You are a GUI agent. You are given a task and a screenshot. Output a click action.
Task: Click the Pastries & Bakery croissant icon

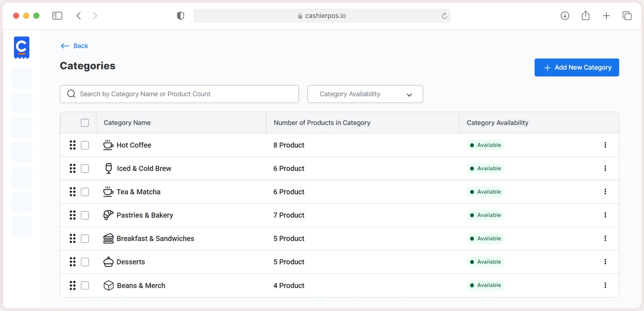(108, 215)
